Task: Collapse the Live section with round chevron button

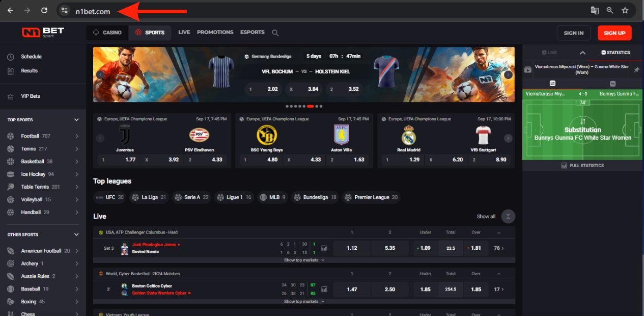Action: (508, 217)
